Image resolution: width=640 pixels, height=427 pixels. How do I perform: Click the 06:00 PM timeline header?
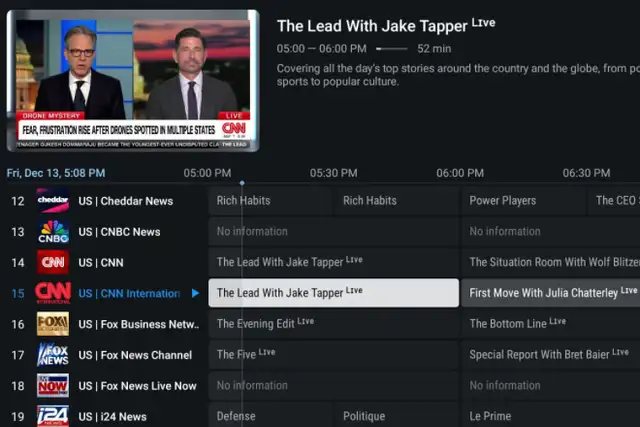pyautogui.click(x=460, y=173)
